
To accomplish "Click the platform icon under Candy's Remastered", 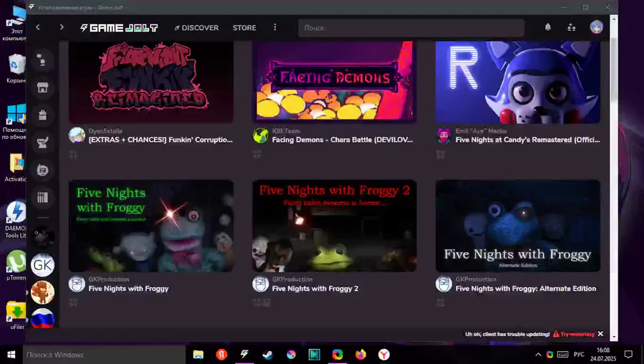I will pyautogui.click(x=440, y=154).
